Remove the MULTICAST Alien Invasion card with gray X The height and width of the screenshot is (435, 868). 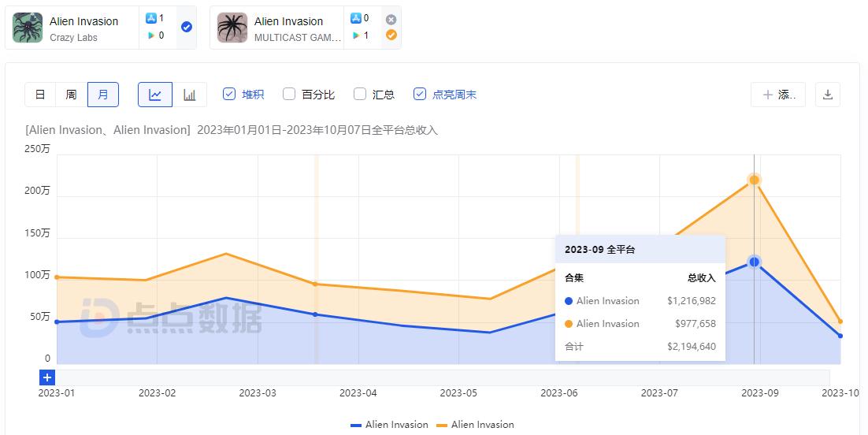[x=391, y=20]
